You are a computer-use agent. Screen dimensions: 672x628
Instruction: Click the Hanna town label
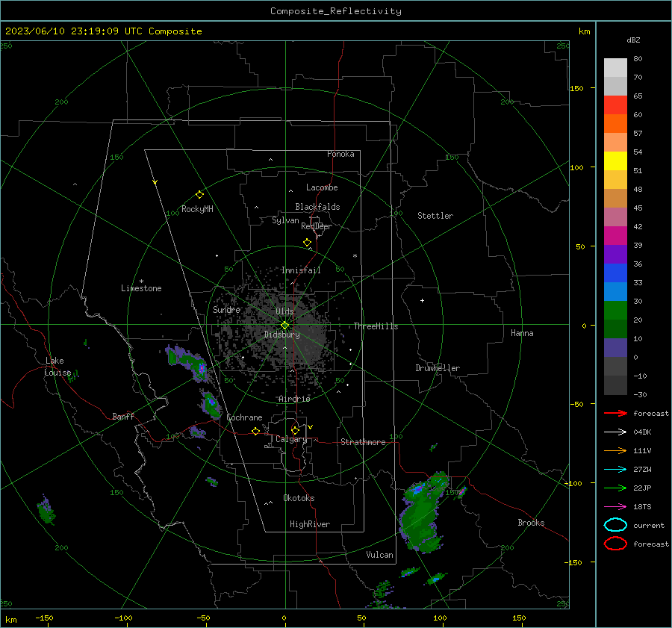[522, 333]
